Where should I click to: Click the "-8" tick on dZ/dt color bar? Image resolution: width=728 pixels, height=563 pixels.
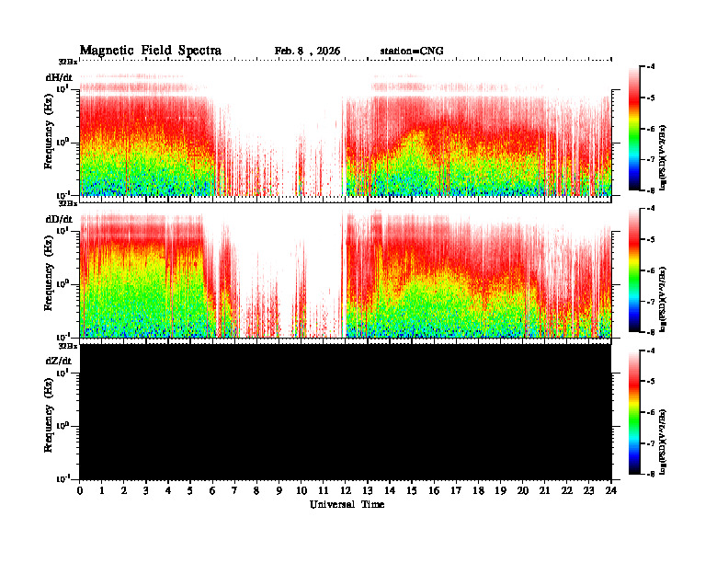(652, 474)
